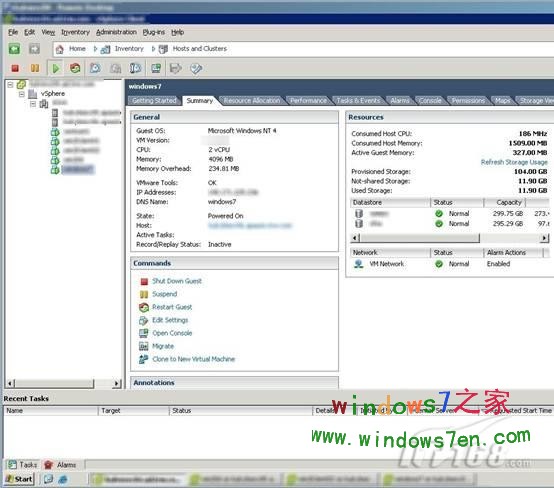Click the datastore list horizontal scrollbar
The height and width of the screenshot is (488, 554).
tap(419, 238)
